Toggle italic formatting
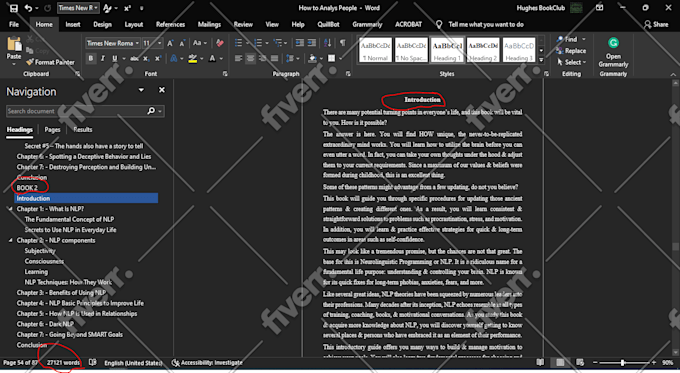The image size is (680, 373). coord(103,58)
